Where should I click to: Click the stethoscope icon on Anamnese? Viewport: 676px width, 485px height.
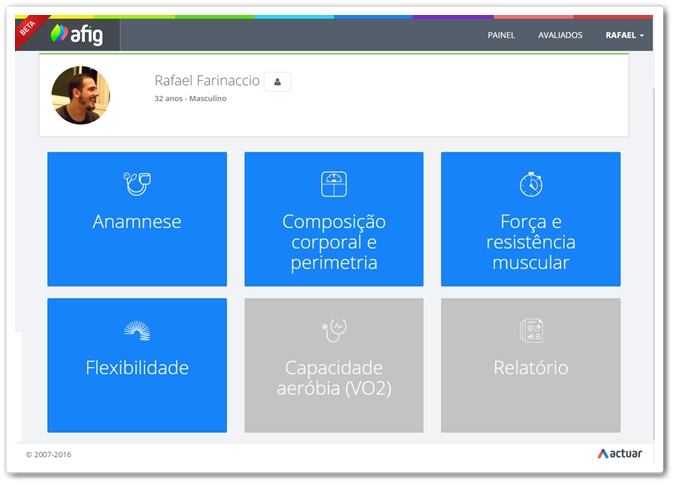pos(137,184)
